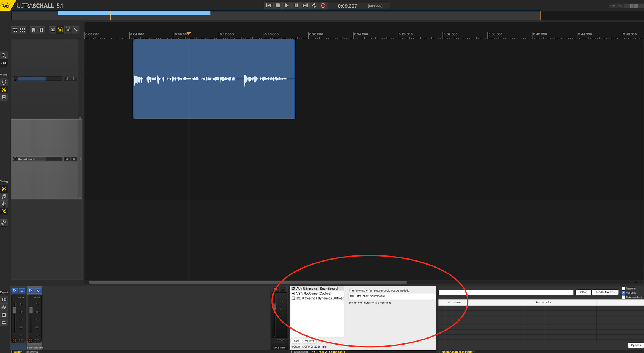Open the chapter image export icon
Image resolution: width=644 pixels, height=353 pixels.
coord(4,300)
